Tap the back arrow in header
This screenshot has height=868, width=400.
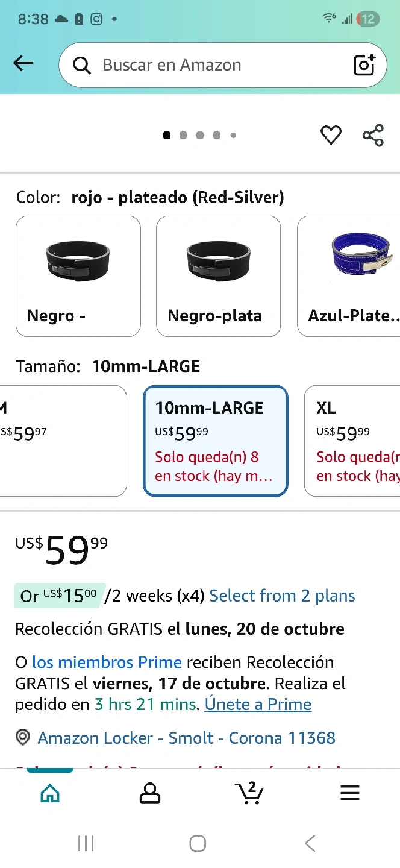(23, 64)
